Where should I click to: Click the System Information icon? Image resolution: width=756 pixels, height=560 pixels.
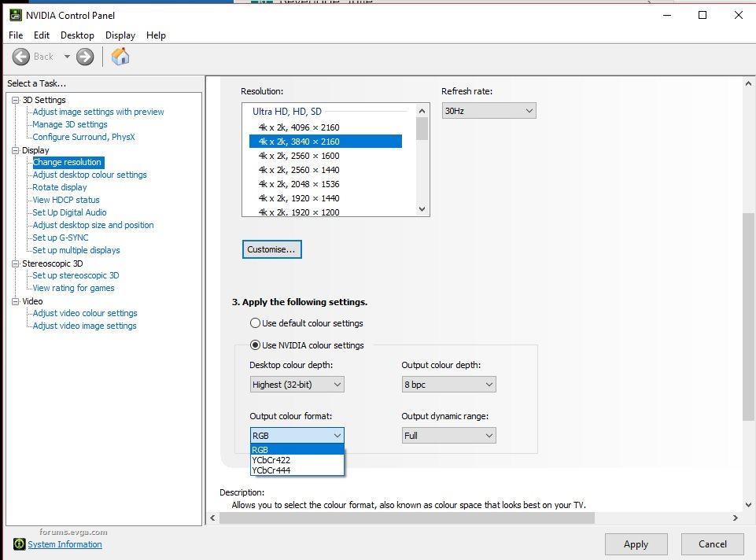coord(20,544)
